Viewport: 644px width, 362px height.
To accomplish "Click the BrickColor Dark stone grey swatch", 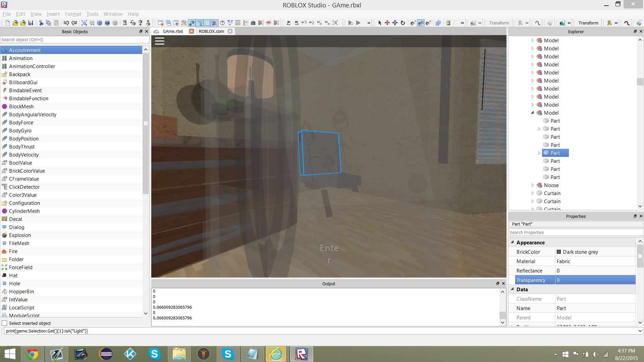I will point(559,252).
